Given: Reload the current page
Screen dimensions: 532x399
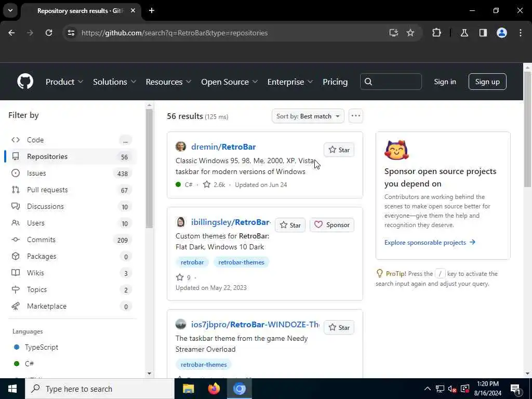Looking at the screenshot, I should pos(49,33).
